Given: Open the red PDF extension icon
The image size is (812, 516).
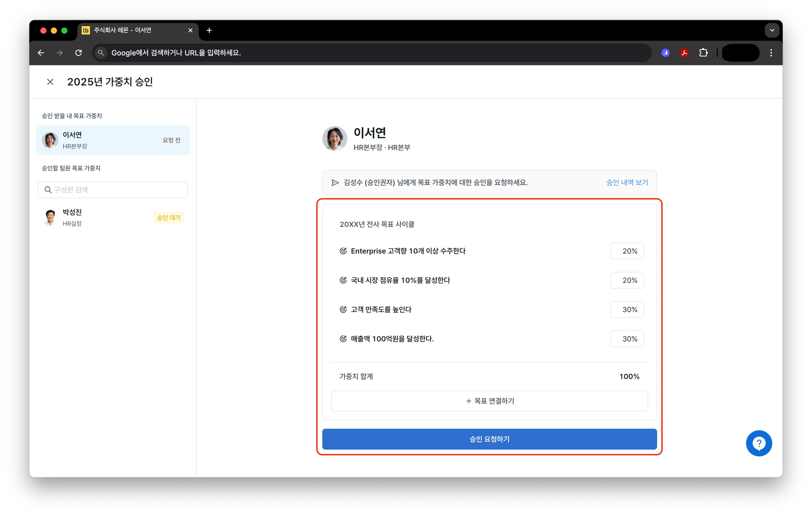Looking at the screenshot, I should [684, 53].
